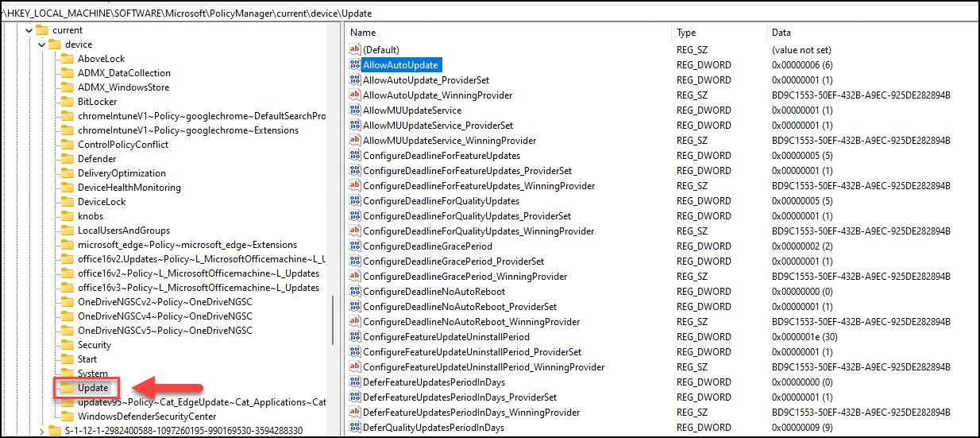Open the ControlPolicyConflict key
Image resolution: width=980 pixels, height=438 pixels.
point(123,145)
